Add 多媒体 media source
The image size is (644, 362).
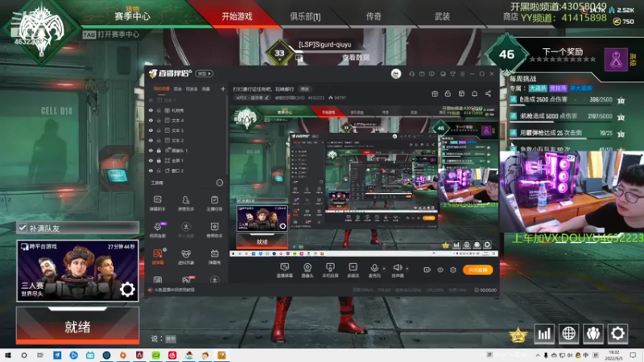click(353, 270)
